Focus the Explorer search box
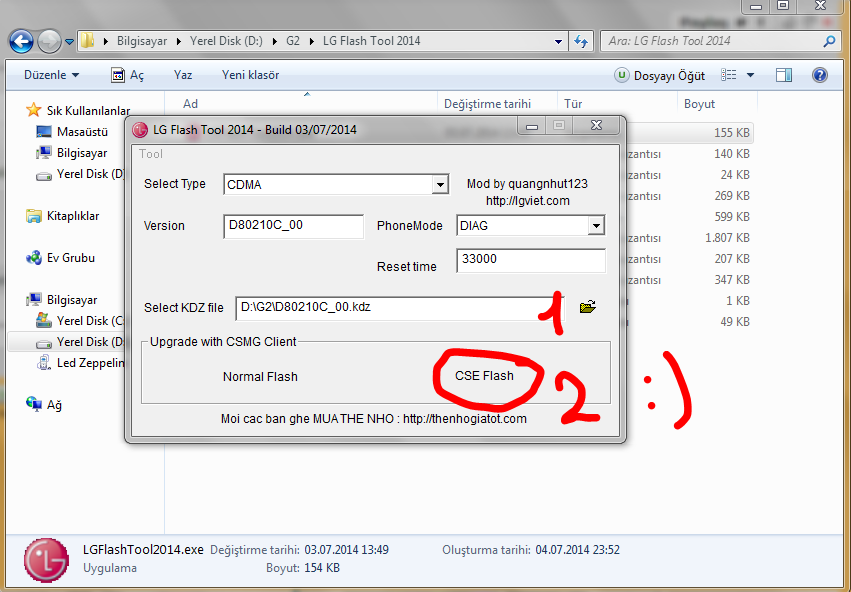This screenshot has height=592, width=851. (712, 41)
